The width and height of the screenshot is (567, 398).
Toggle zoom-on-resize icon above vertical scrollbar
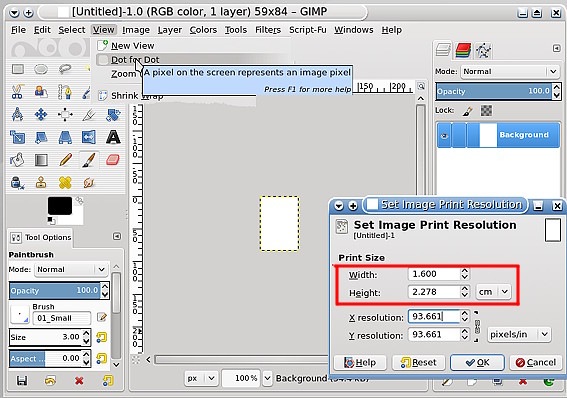[x=421, y=86]
